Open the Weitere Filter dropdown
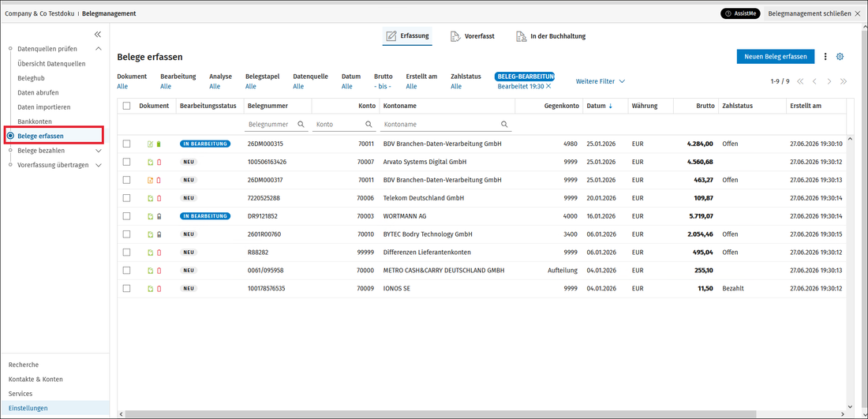The image size is (868, 419). 600,81
